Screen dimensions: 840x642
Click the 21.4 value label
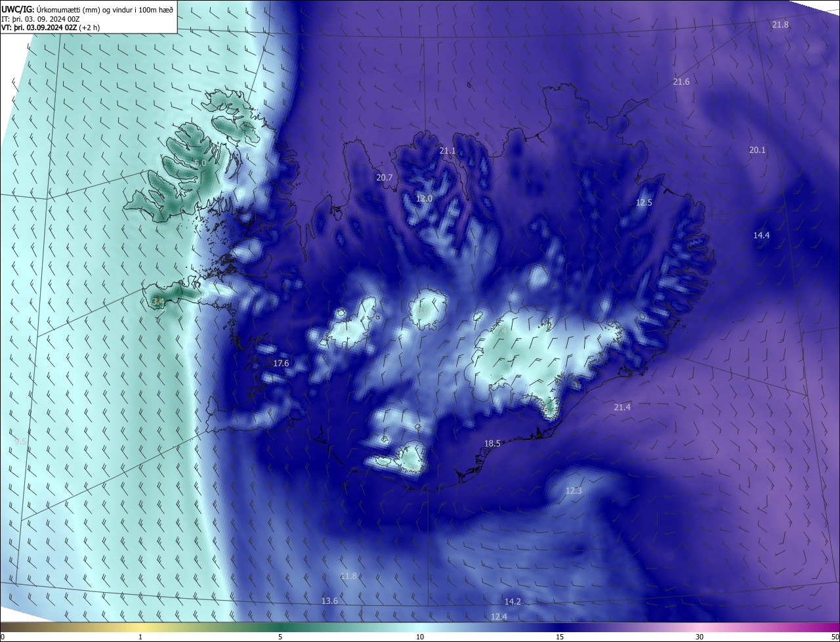[x=622, y=407]
